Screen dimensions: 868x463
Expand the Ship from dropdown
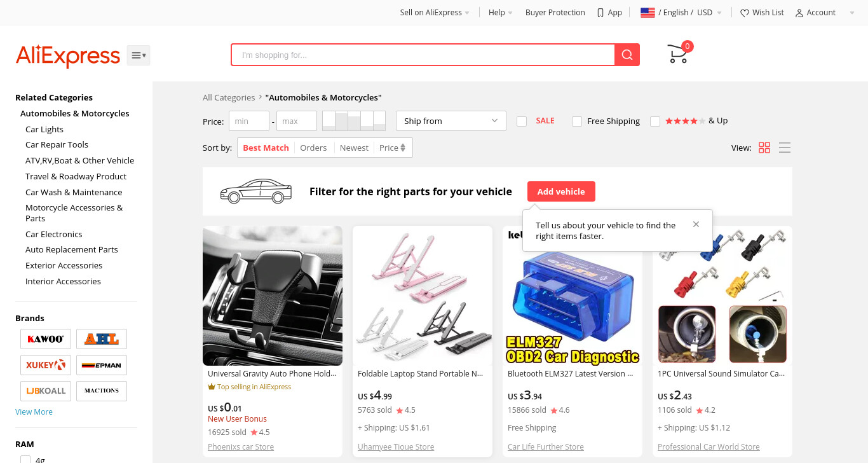coord(451,121)
